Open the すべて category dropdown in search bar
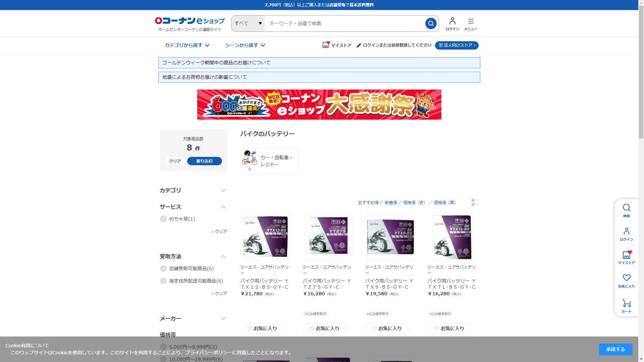 coord(248,23)
